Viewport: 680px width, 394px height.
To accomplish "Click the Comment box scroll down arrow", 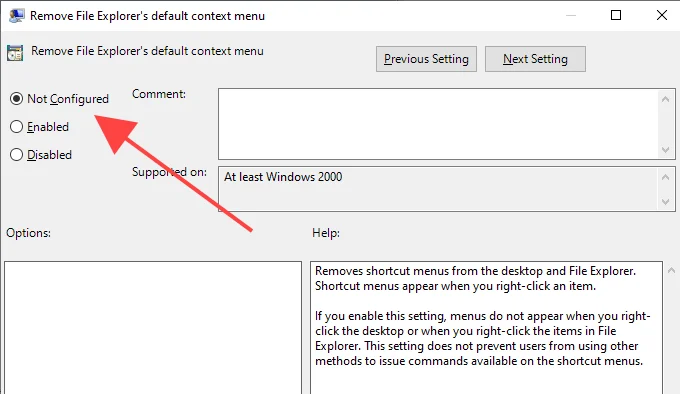I will coord(666,150).
